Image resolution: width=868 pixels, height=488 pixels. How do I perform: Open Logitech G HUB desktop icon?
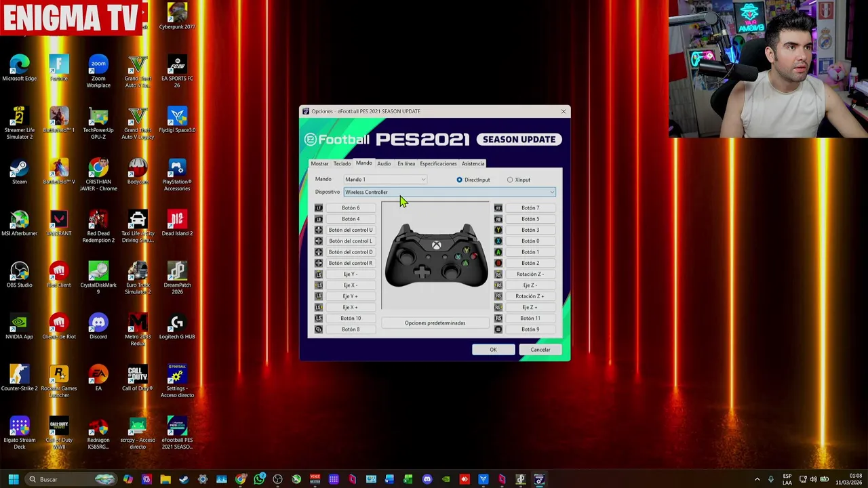click(177, 327)
